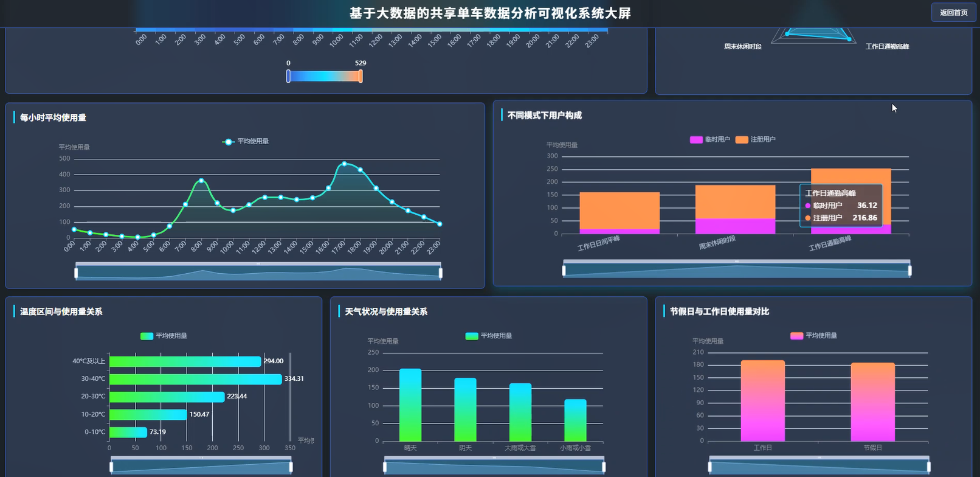Screen dimensions: 980x477
Task: Toggle 平均使用量 legend in weather chart
Action: tap(489, 336)
